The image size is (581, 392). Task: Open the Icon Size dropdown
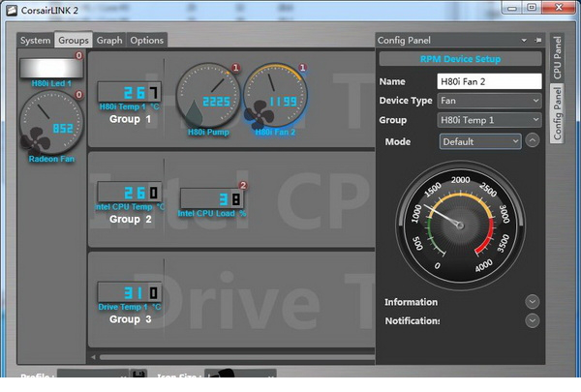coord(240,374)
